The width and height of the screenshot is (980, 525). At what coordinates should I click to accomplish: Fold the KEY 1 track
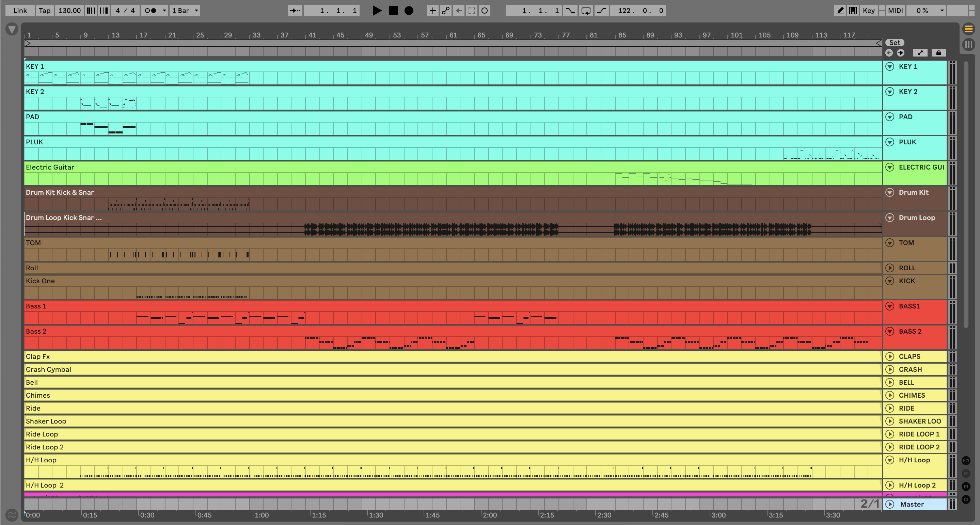pos(889,67)
